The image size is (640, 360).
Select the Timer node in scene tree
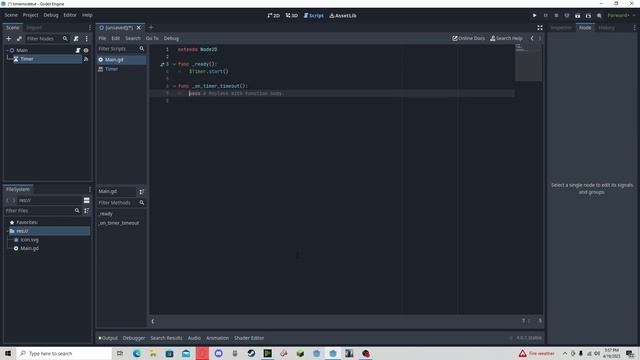pos(27,59)
